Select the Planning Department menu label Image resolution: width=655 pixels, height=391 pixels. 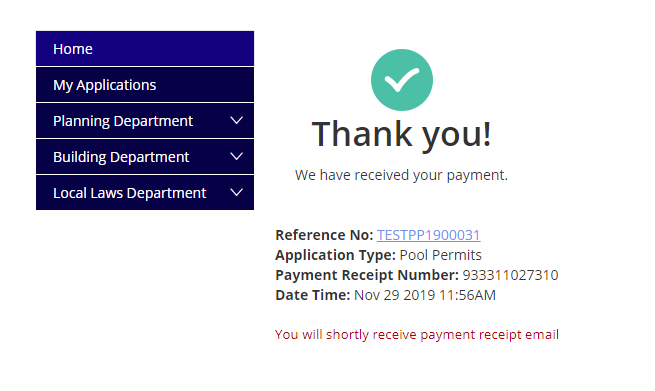click(x=123, y=121)
